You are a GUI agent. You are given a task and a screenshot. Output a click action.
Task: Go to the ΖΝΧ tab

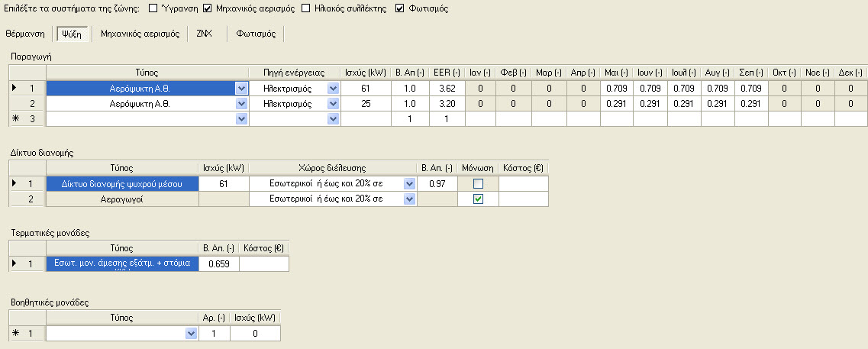(205, 34)
